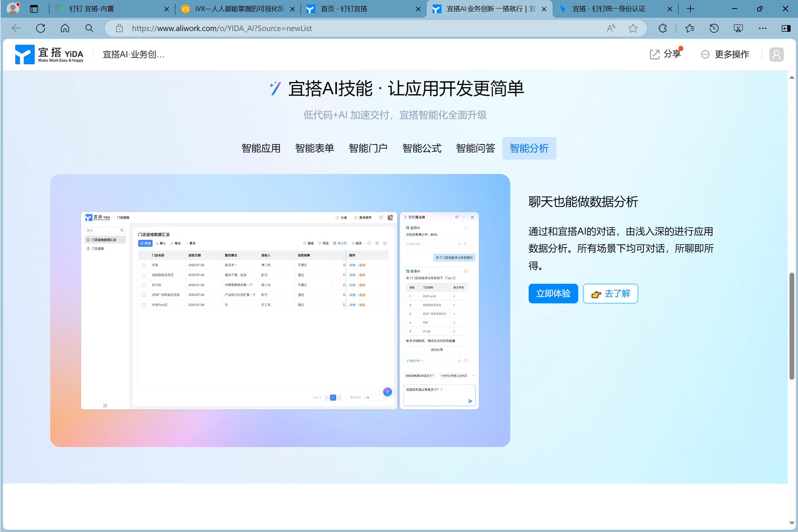Open browser history panel
The image size is (798, 532).
[714, 28]
